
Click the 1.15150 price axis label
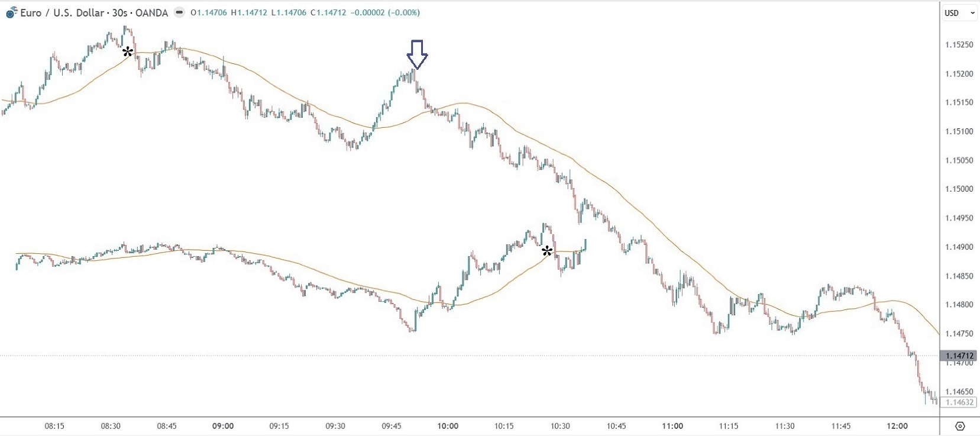coord(959,103)
